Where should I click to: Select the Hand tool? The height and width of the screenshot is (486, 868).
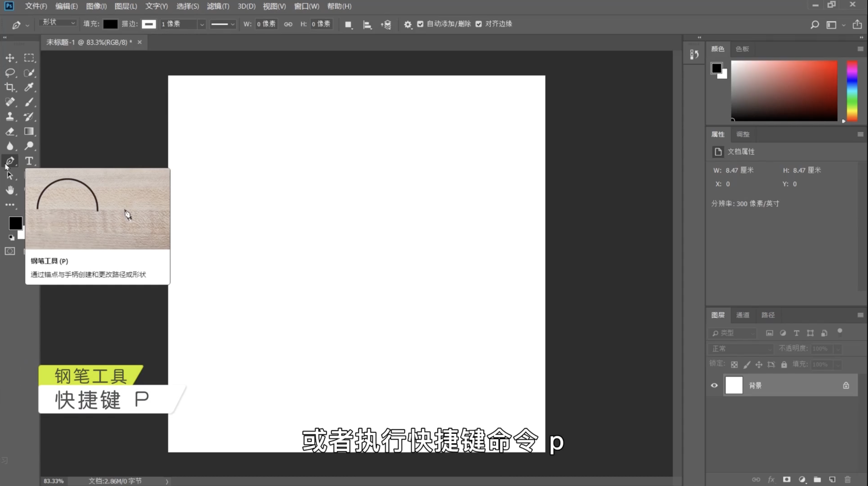10,190
